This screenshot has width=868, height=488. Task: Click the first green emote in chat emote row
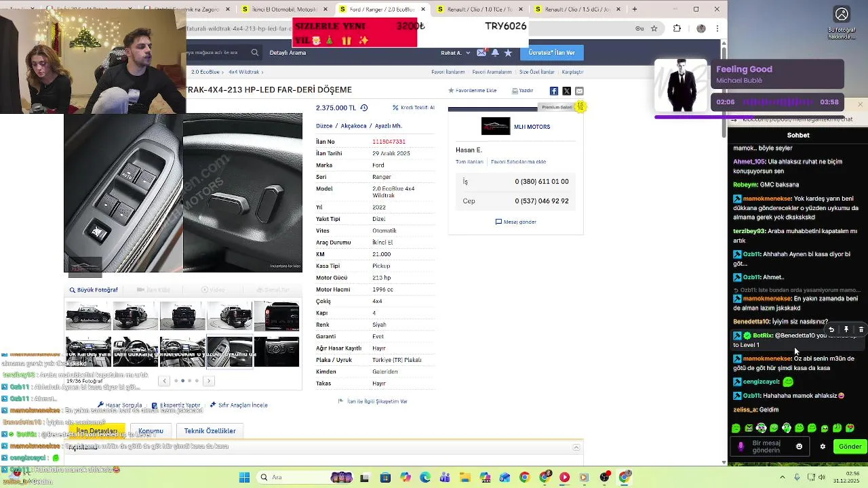(x=736, y=428)
